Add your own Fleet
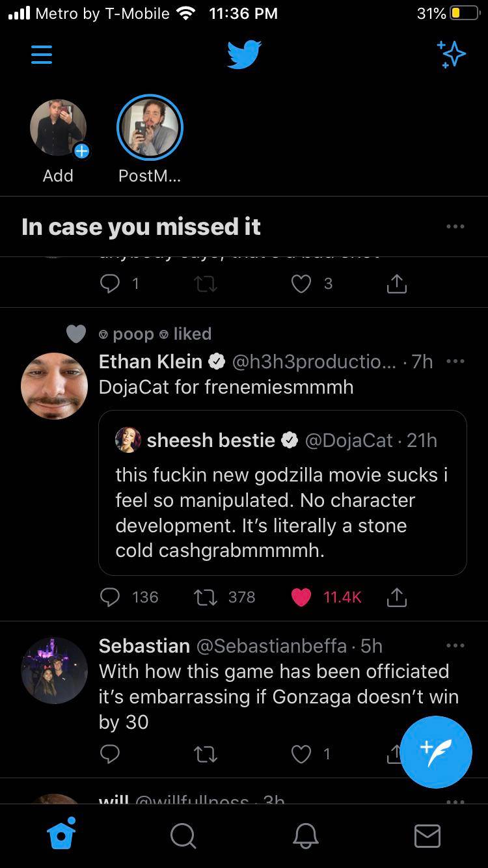 pos(59,129)
